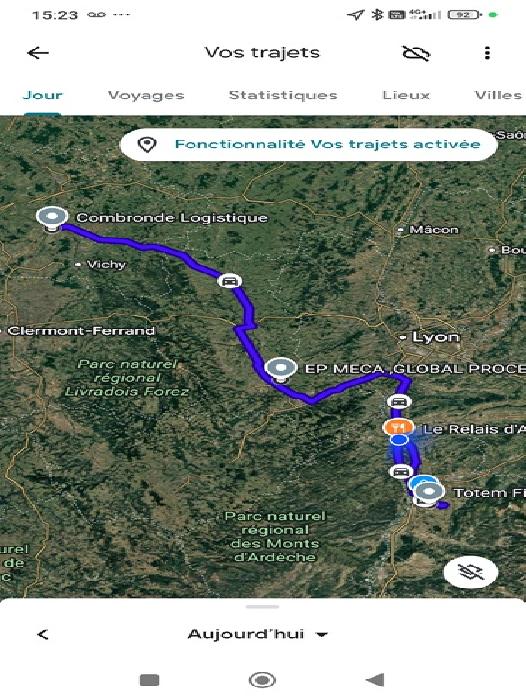This screenshot has width=526, height=700.
Task: Open recent apps with square button
Action: point(150,680)
